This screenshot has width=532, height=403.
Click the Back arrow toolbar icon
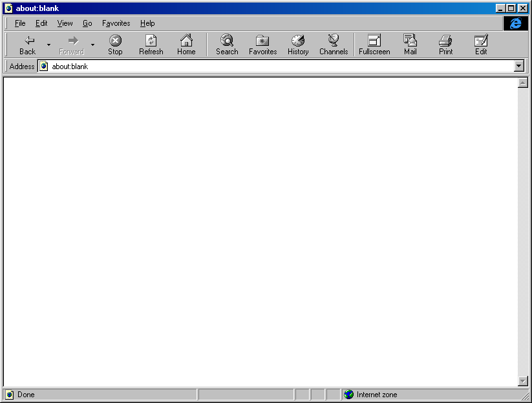coord(30,40)
